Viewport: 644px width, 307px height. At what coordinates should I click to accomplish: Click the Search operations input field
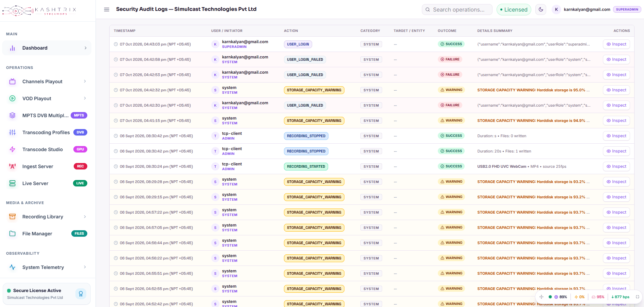[457, 10]
